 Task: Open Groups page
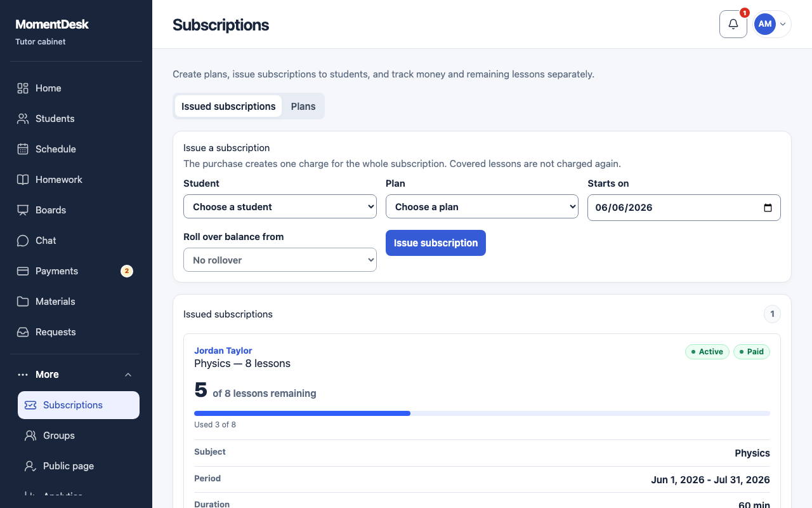click(x=79, y=436)
